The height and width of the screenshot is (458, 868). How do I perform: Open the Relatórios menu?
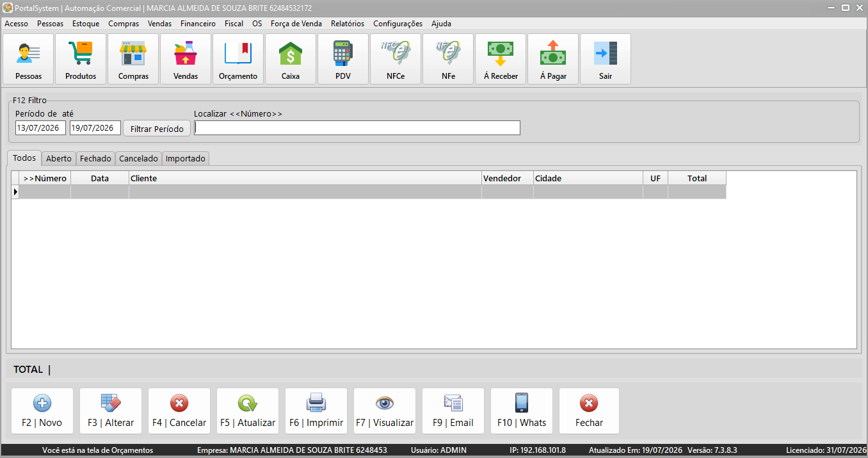pyautogui.click(x=348, y=24)
